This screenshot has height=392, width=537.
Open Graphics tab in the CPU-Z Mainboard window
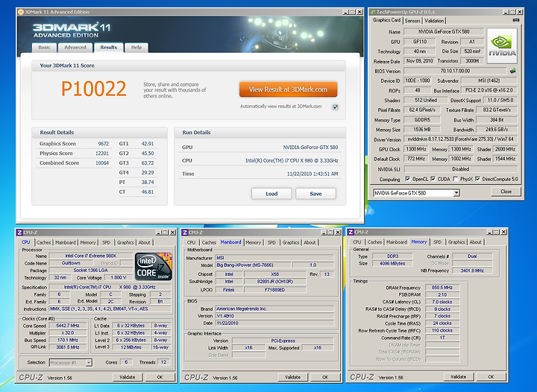(291, 242)
